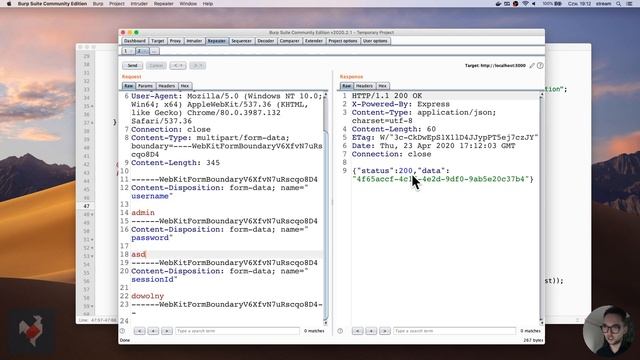Open Notification Center list icon
The height and width of the screenshot is (360, 640).
pos(629,4)
